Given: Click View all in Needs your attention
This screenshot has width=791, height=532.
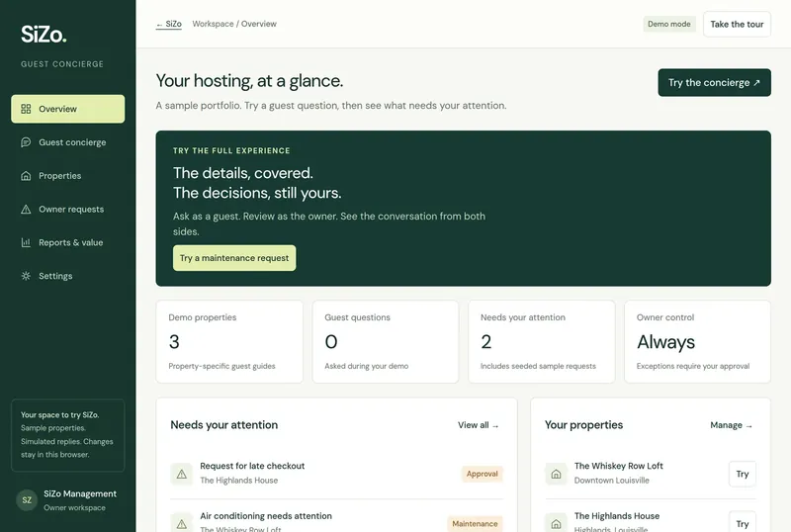Looking at the screenshot, I should pos(479,425).
